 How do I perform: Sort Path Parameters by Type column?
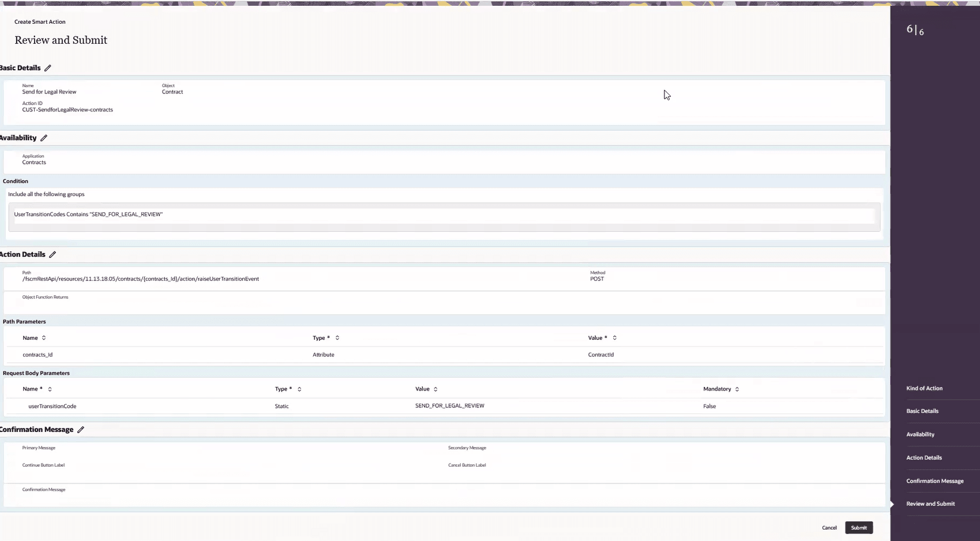tap(337, 338)
